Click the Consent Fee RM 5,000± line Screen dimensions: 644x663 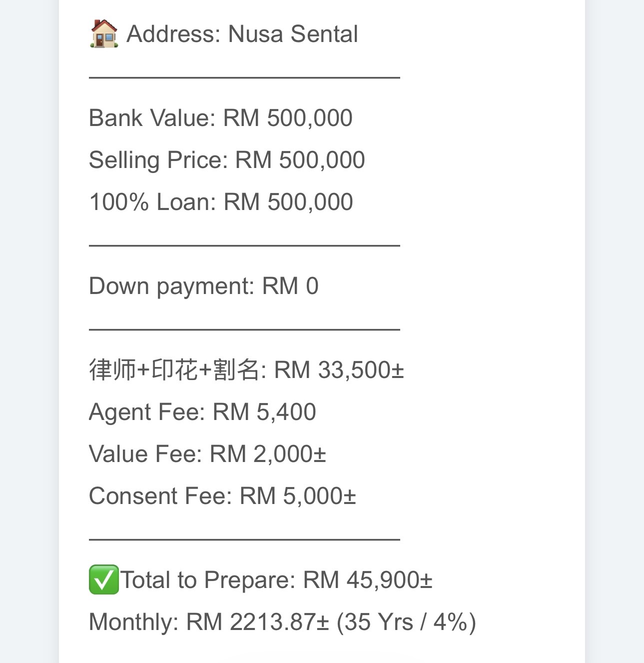tap(222, 496)
